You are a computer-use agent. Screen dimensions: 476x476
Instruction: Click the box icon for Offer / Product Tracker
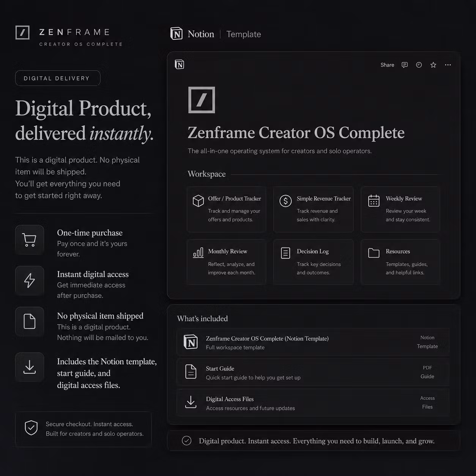tap(198, 200)
